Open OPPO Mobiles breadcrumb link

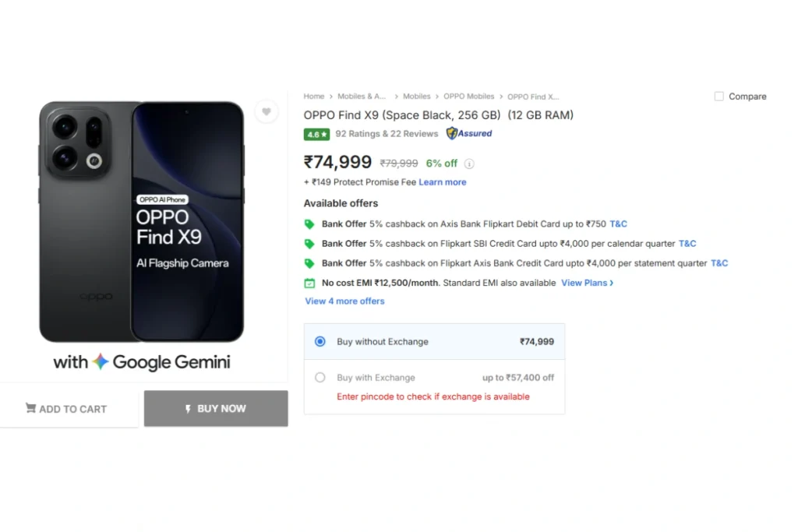pyautogui.click(x=468, y=97)
